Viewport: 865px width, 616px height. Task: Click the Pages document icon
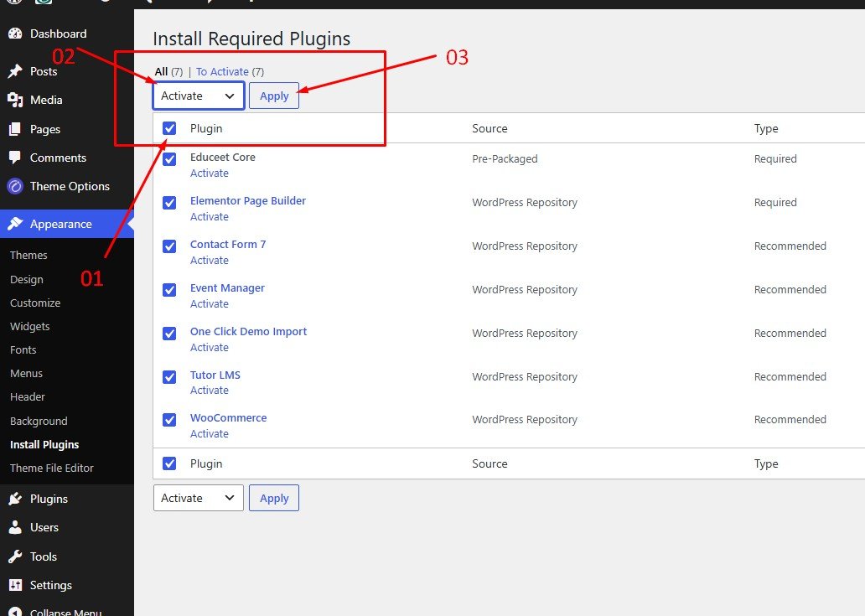(x=15, y=129)
